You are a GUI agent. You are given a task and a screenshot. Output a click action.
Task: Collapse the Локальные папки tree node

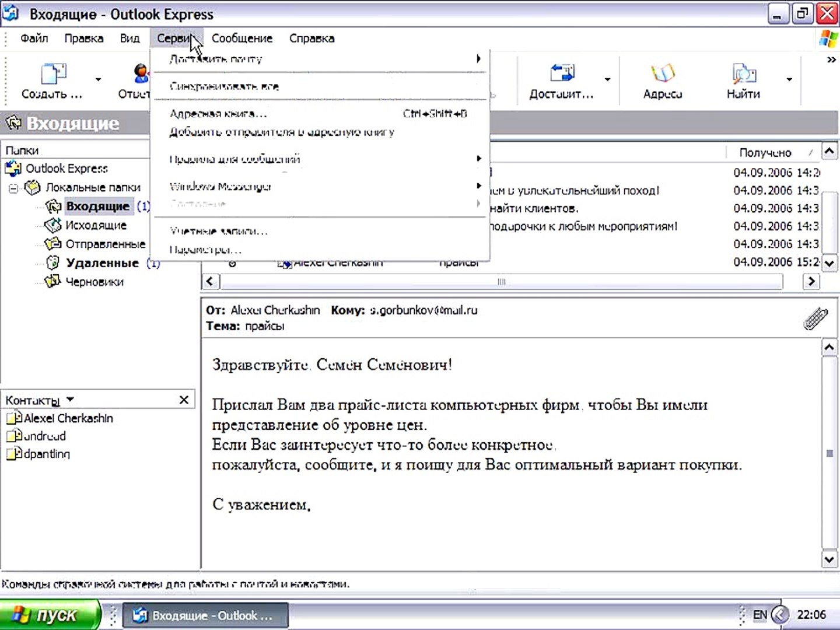13,188
